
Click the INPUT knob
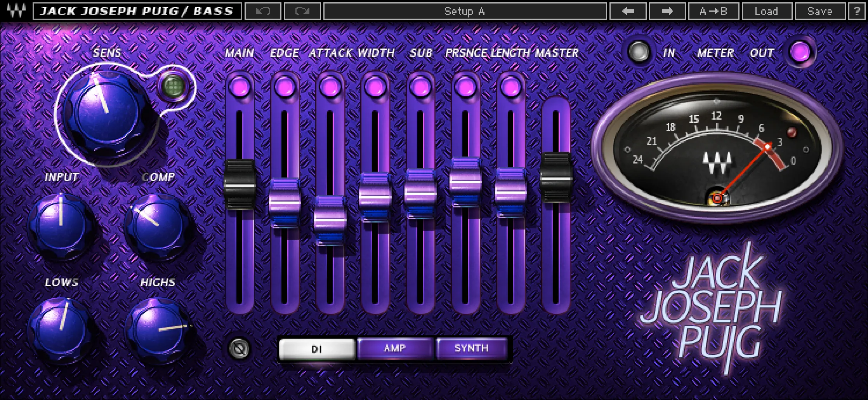(61, 226)
